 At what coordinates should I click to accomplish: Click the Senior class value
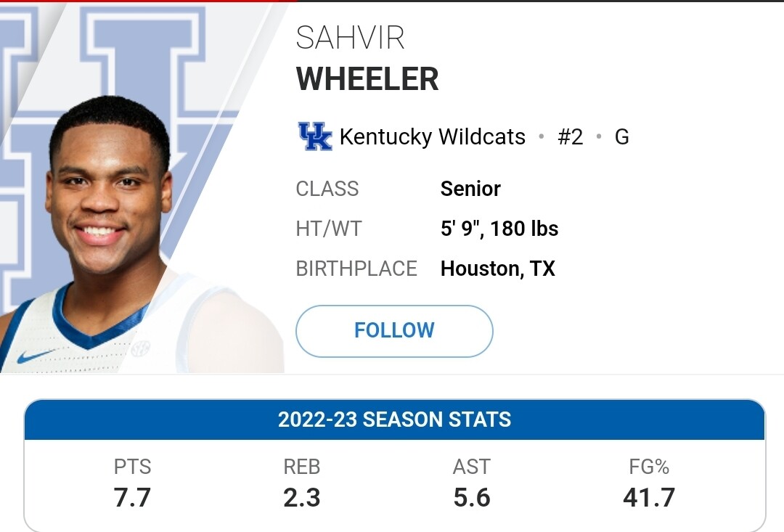pyautogui.click(x=470, y=189)
